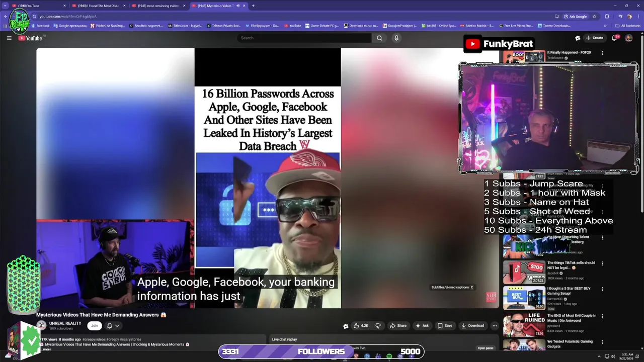The height and width of the screenshot is (362, 644).
Task: Open options for 'END of Most Evil Couple'
Action: [x=602, y=316]
